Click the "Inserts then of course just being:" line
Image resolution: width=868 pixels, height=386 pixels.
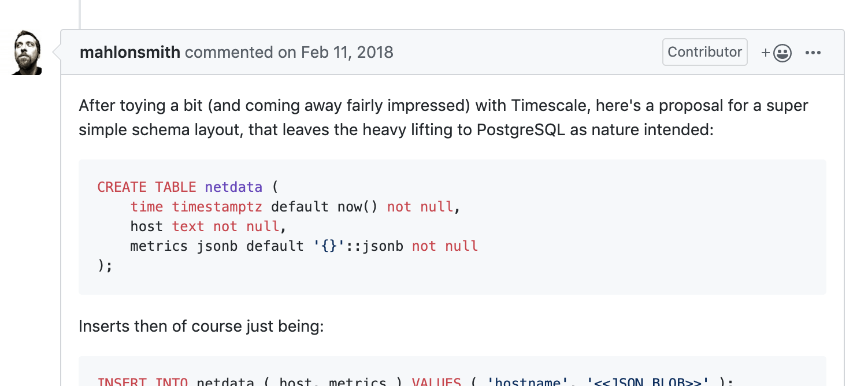coord(201,326)
